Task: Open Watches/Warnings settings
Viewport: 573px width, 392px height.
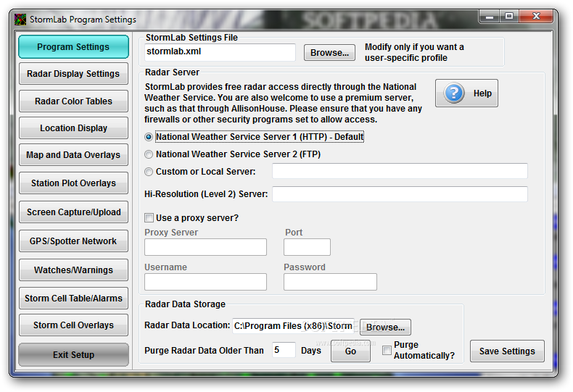Action: coord(73,270)
